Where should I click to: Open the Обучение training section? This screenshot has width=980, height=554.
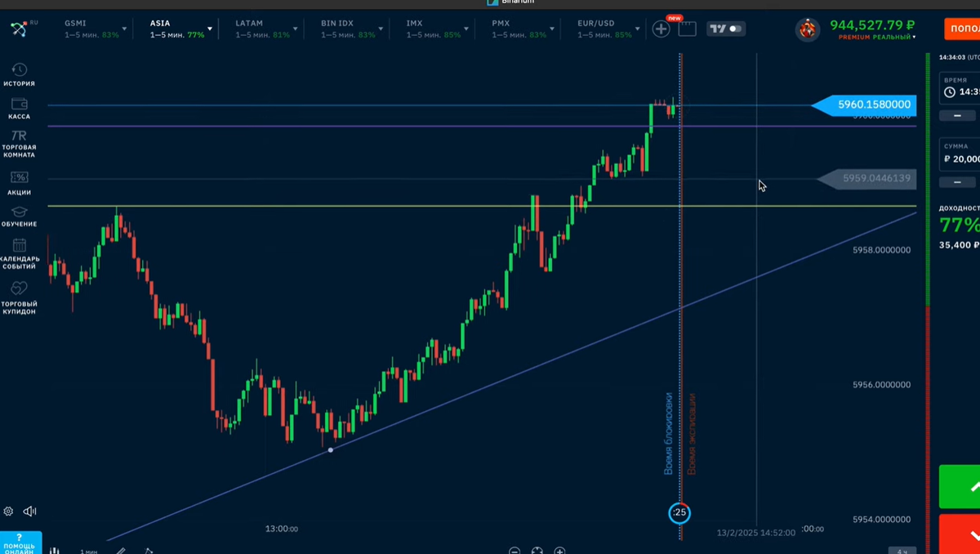(19, 217)
